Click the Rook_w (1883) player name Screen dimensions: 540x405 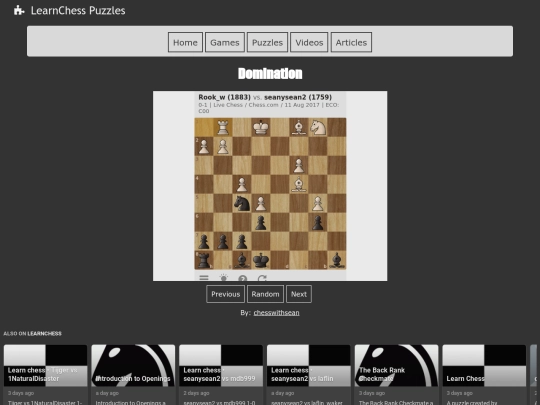point(224,97)
